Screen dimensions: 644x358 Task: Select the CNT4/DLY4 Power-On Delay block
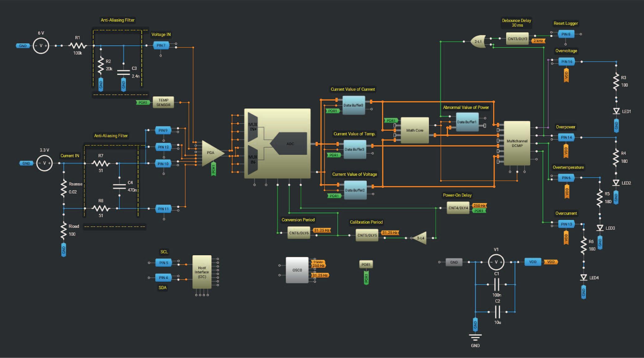point(458,208)
